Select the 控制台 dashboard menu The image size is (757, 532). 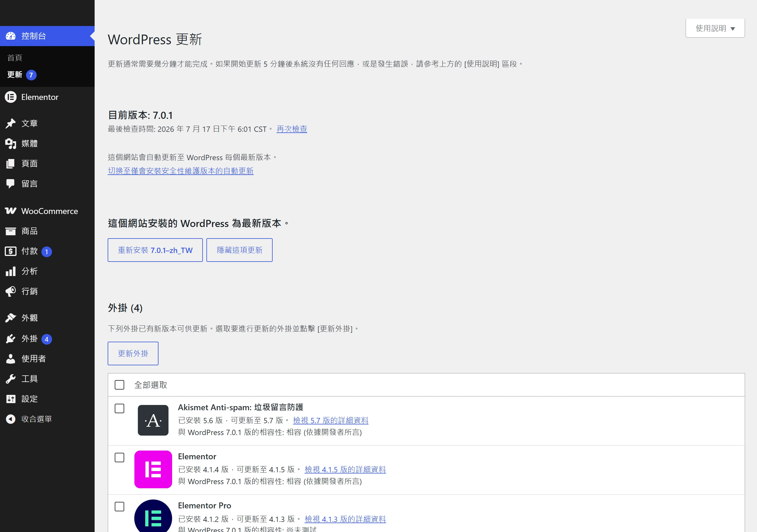(47, 36)
